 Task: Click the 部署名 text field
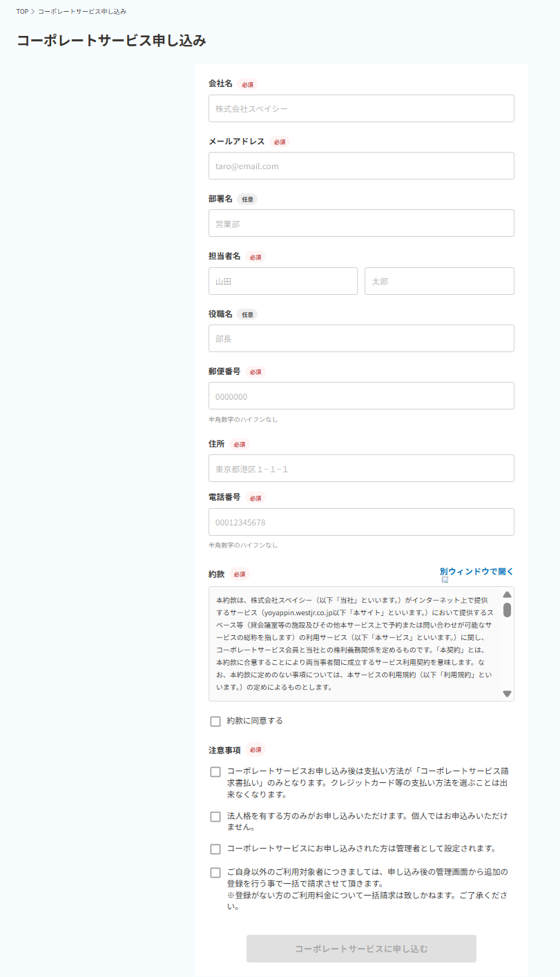(x=361, y=223)
